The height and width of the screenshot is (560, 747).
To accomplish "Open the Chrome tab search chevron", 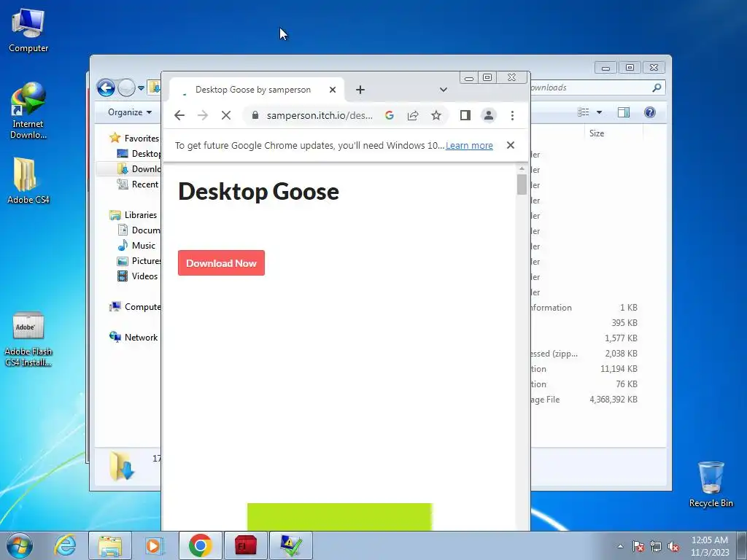I will coord(443,90).
